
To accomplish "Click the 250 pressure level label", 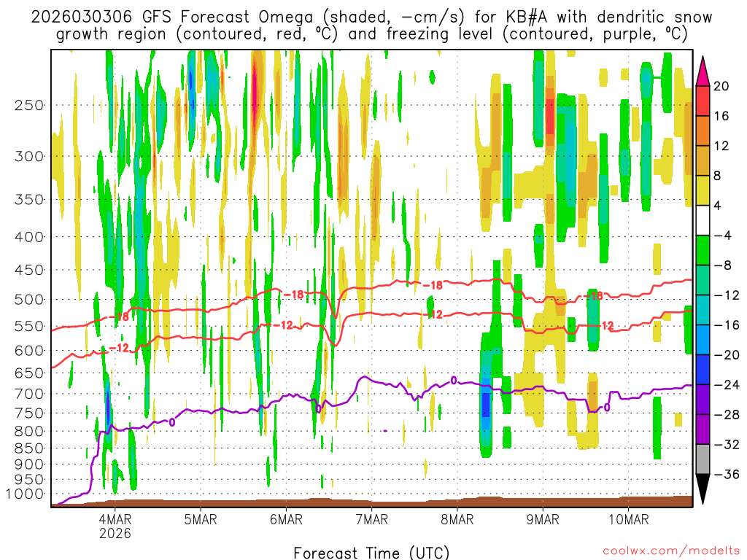I will click(x=29, y=105).
